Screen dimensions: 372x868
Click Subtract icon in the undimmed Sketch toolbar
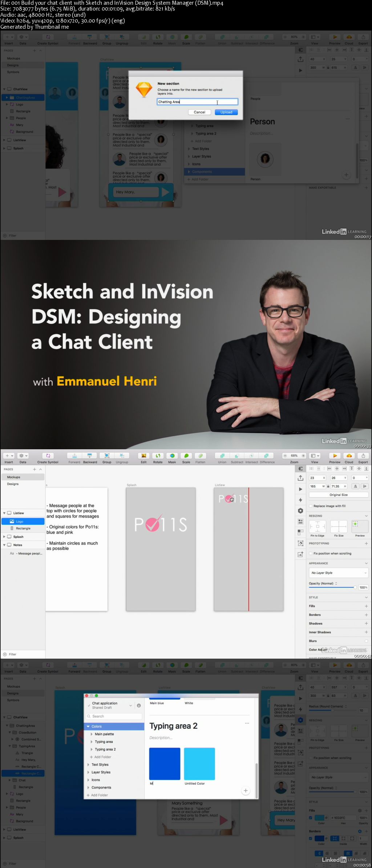(x=237, y=455)
